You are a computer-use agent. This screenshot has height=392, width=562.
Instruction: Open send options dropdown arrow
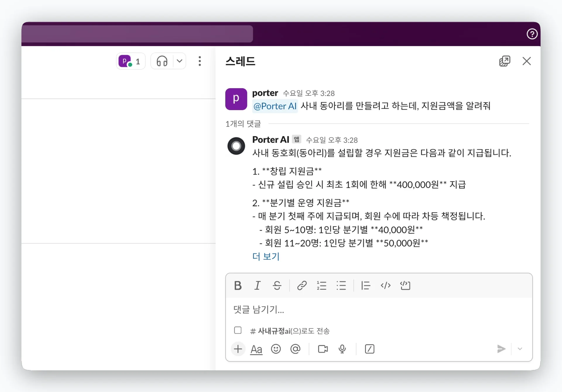[520, 349]
